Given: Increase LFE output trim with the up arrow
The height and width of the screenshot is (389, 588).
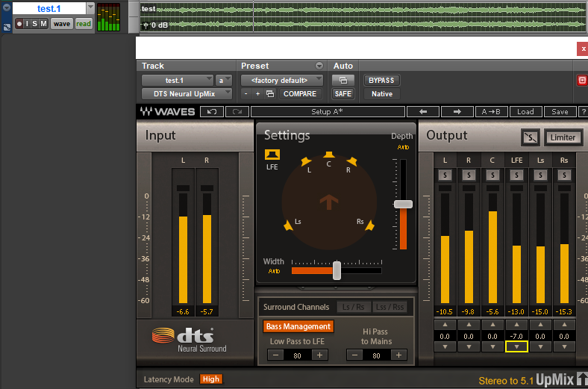Looking at the screenshot, I should tap(516, 325).
